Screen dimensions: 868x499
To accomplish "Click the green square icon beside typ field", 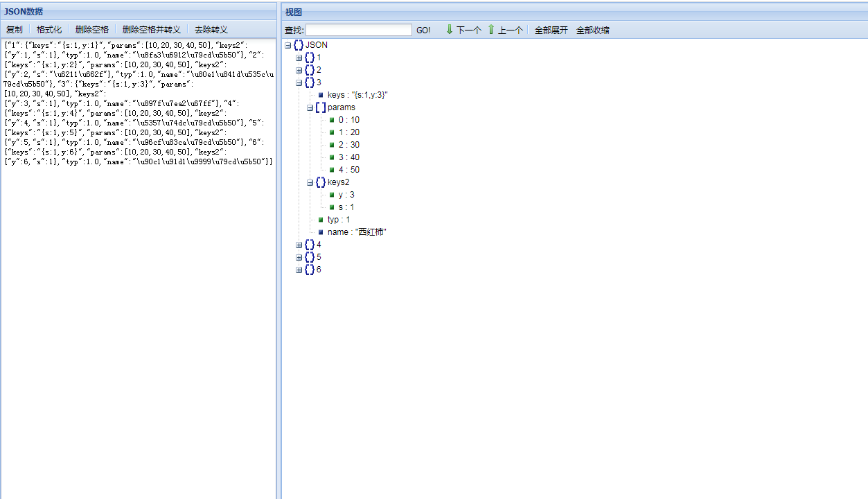I will click(319, 220).
